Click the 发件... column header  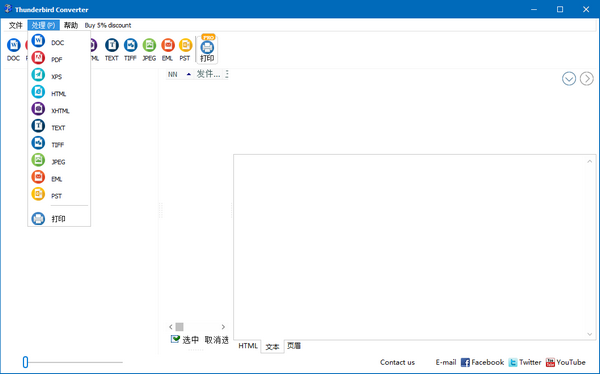click(x=209, y=74)
